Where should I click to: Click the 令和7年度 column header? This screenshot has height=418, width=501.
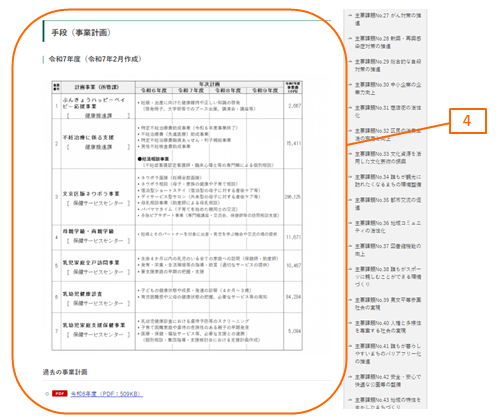(191, 90)
